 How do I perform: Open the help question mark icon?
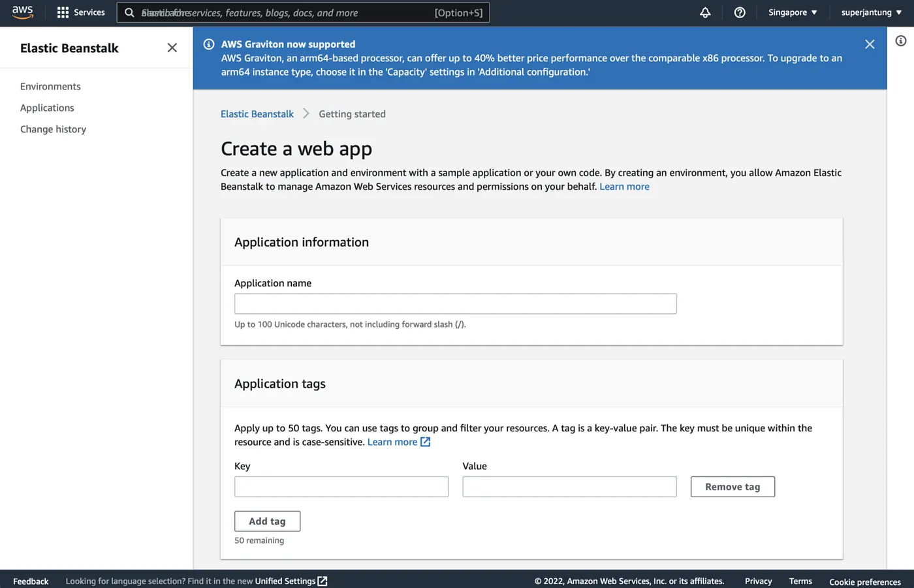pyautogui.click(x=740, y=12)
